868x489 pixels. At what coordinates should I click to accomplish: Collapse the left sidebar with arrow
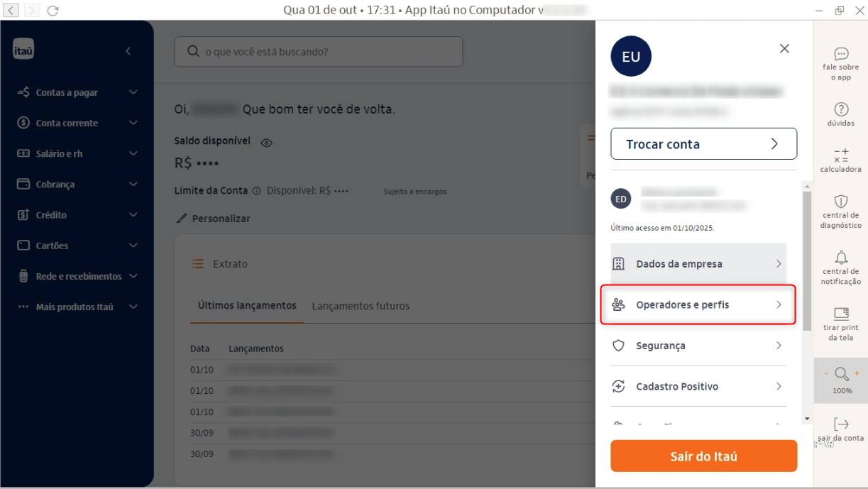click(x=128, y=51)
